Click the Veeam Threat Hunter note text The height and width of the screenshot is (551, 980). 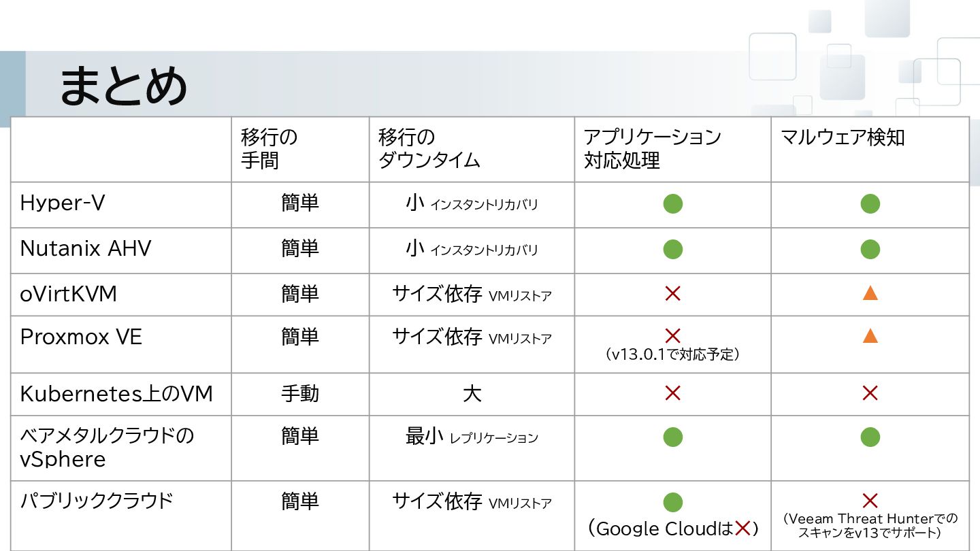click(x=870, y=525)
